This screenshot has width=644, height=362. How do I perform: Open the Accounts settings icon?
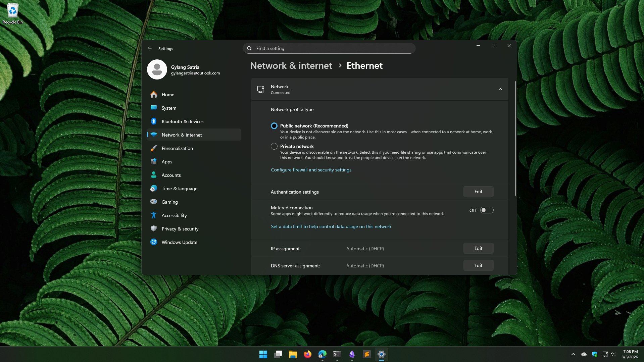point(154,175)
